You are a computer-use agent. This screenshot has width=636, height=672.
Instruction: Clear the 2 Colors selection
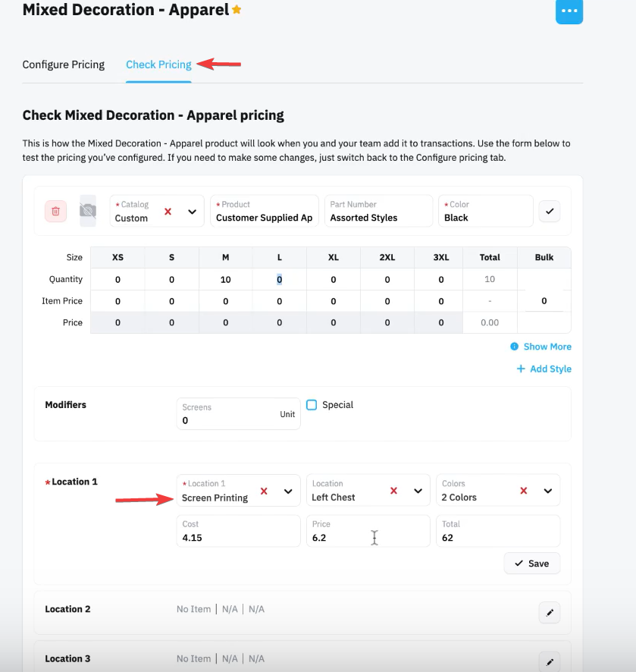click(523, 490)
